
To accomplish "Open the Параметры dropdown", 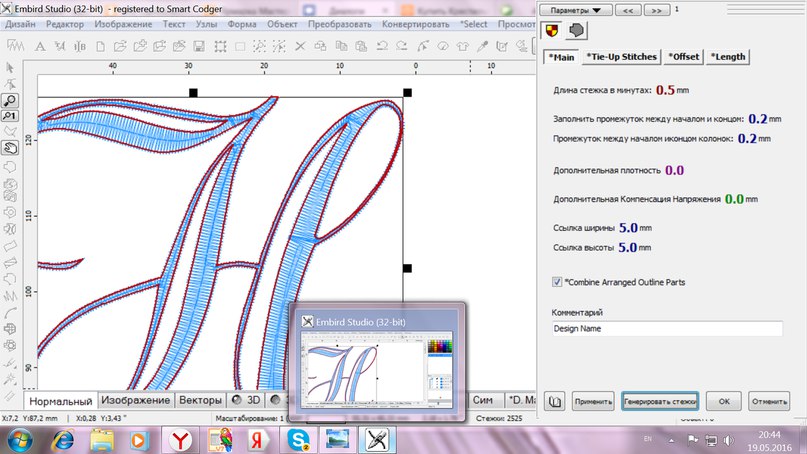I will [x=575, y=10].
